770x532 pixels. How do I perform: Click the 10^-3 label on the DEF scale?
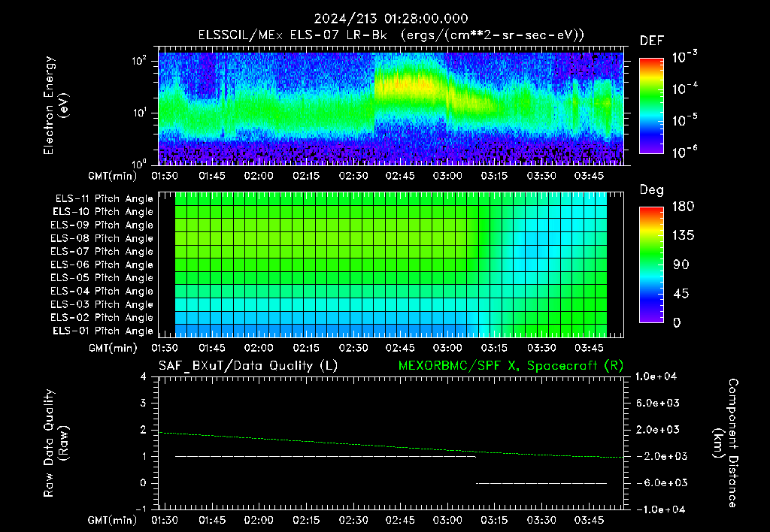684,57
